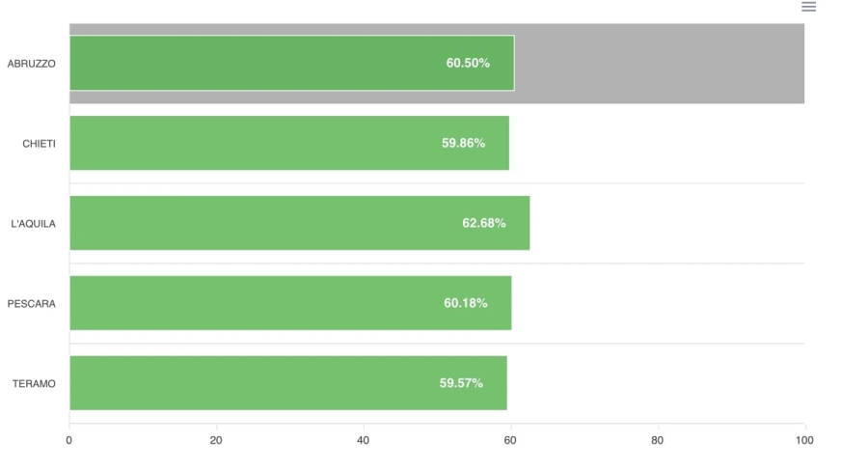The width and height of the screenshot is (868, 471).
Task: Click the 60.50% data label
Action: pyautogui.click(x=468, y=64)
